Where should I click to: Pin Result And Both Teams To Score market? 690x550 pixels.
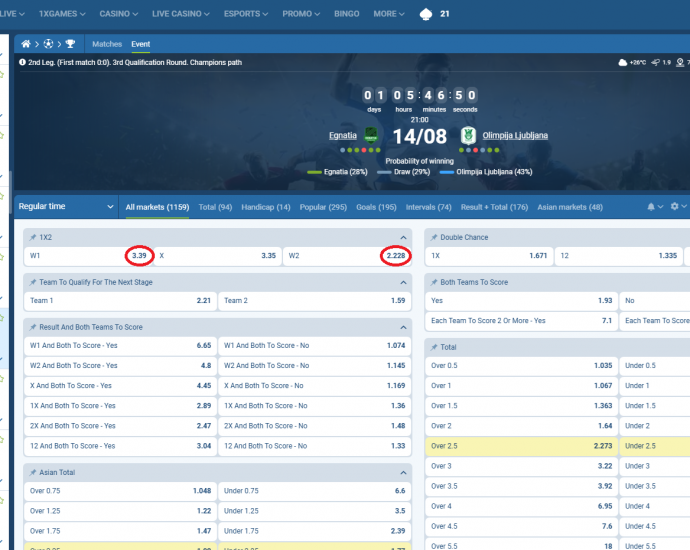tap(33, 327)
